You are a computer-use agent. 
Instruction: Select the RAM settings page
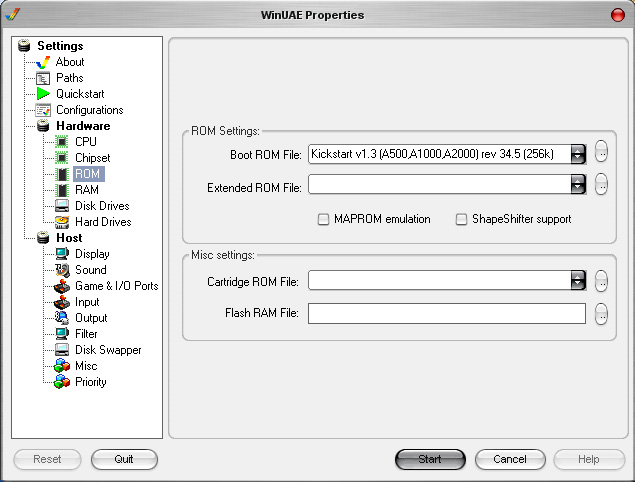click(87, 190)
